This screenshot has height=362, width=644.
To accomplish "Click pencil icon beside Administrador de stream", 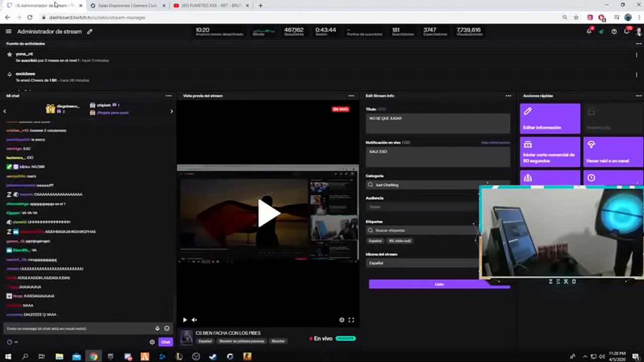I will coord(90,31).
